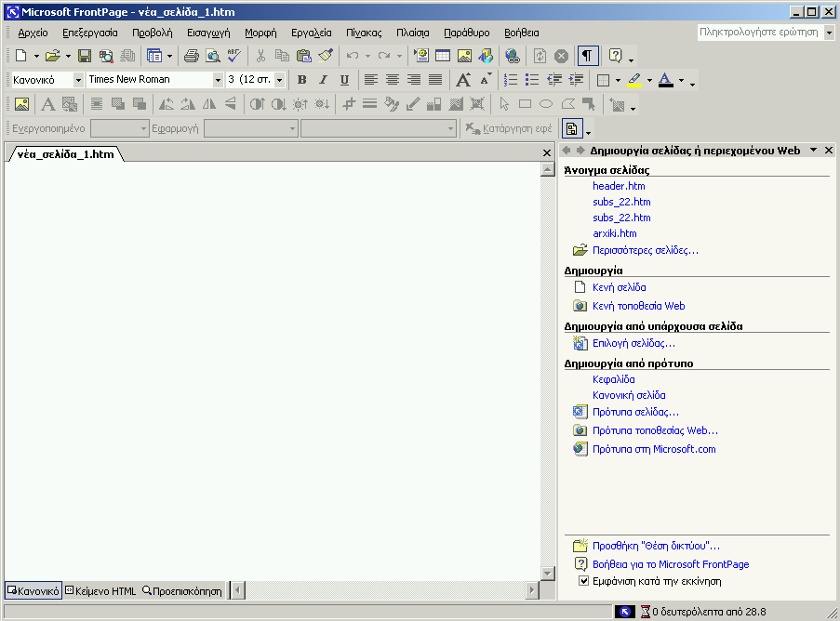Open the task pane title dropdown arrow
The width and height of the screenshot is (840, 621).
pyautogui.click(x=813, y=151)
